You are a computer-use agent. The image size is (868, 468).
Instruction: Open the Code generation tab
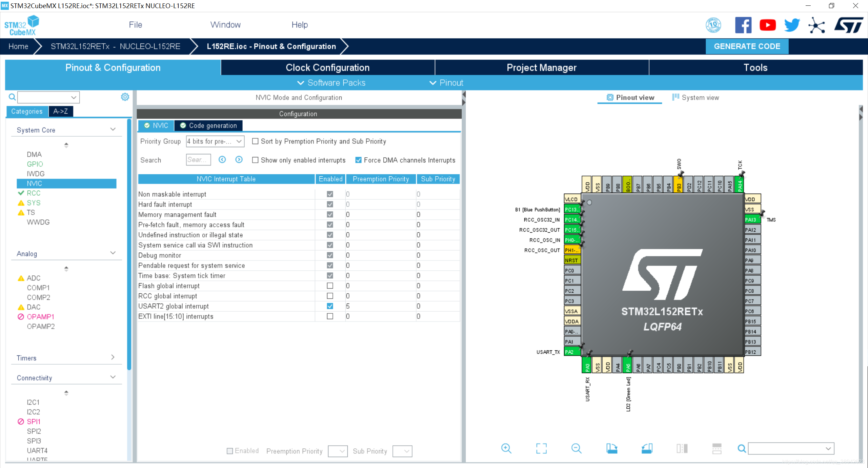tap(208, 125)
